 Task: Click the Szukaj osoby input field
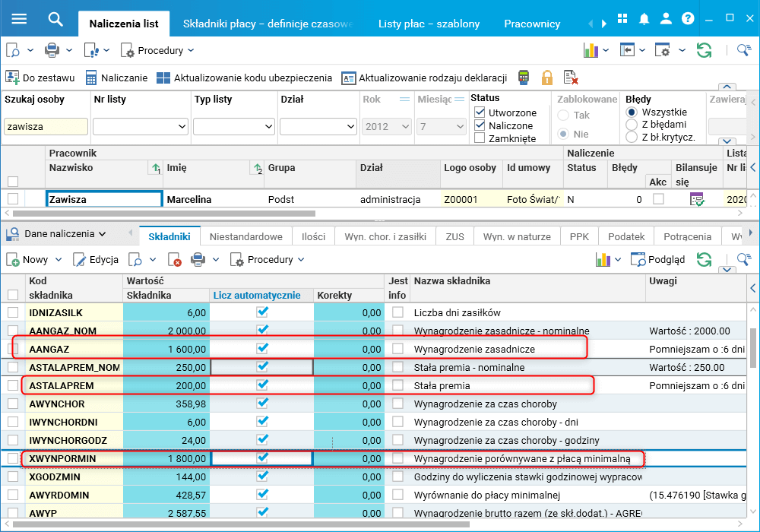46,127
